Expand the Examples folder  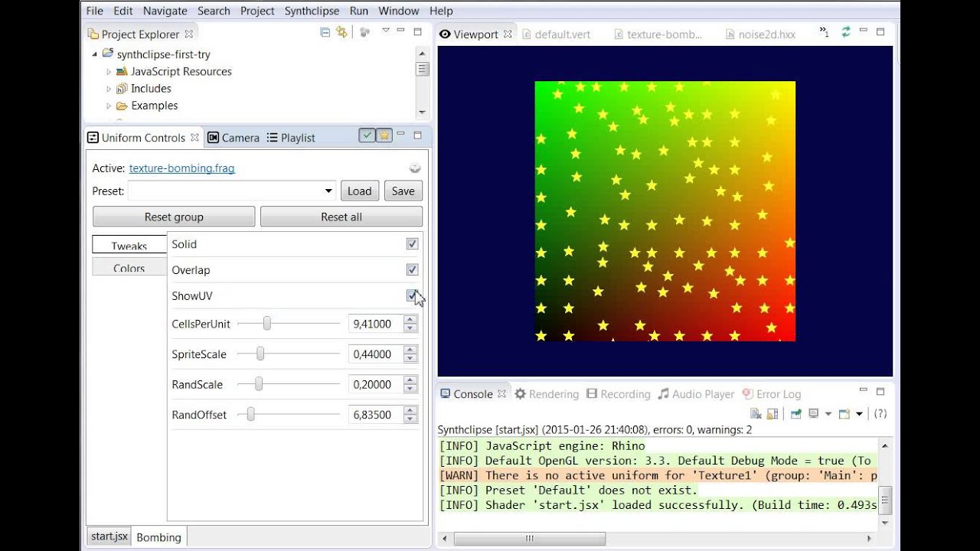point(109,106)
